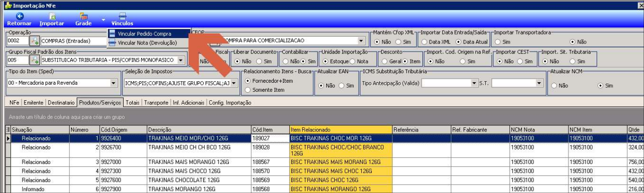This screenshot has width=644, height=193.
Task: Click the Item Relacionado column header
Action: point(340,129)
